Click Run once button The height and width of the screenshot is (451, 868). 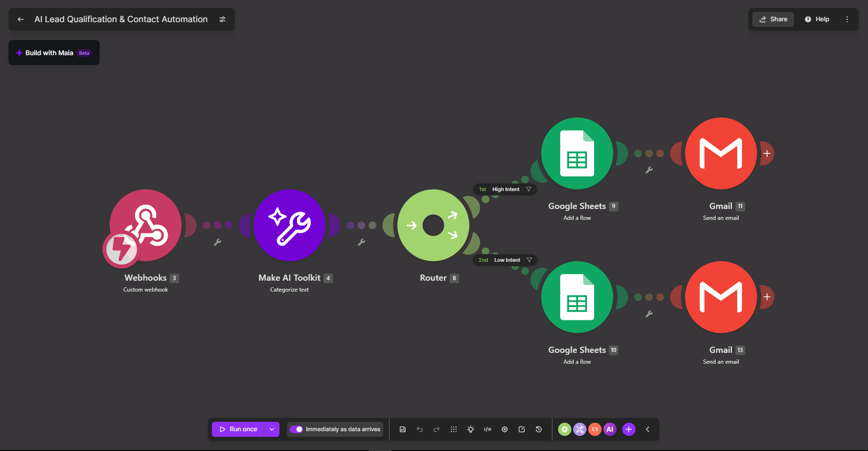[238, 429]
